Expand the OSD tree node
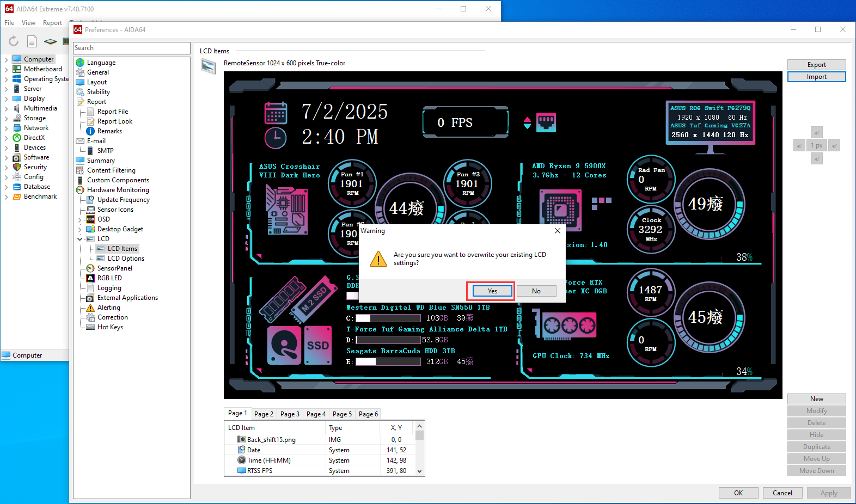 coord(80,220)
